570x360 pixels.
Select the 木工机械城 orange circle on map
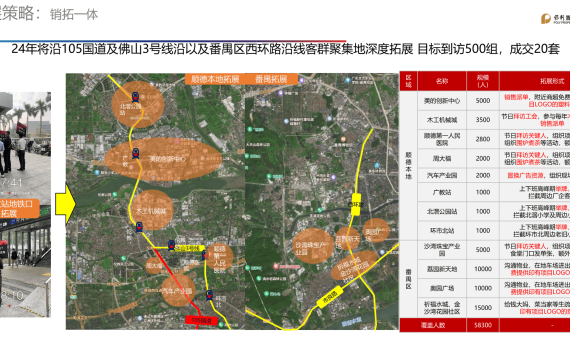point(152,210)
